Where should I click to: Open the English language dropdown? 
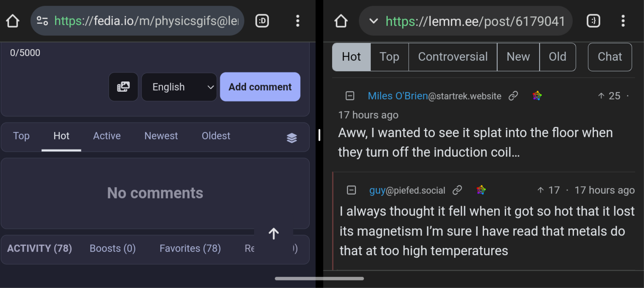[179, 87]
